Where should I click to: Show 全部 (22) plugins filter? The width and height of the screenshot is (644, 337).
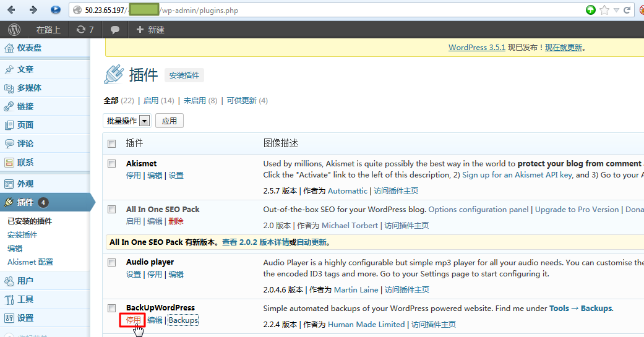point(119,101)
